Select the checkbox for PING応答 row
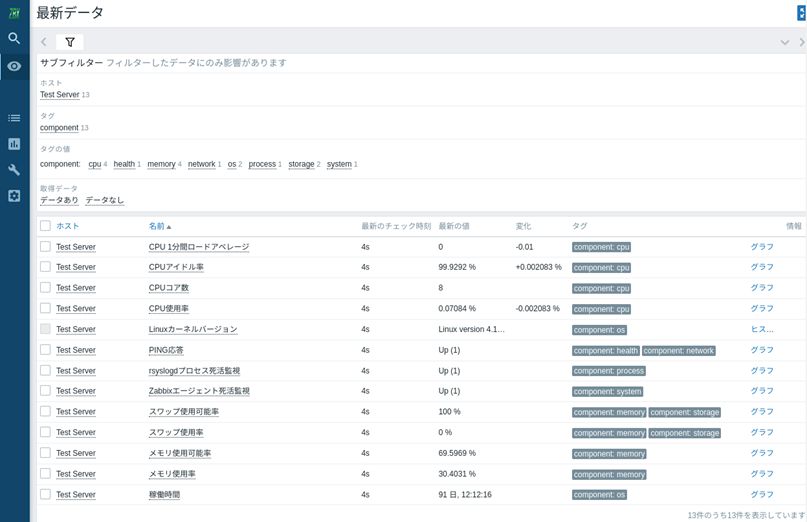Viewport: 807px width, 522px height. pos(45,350)
